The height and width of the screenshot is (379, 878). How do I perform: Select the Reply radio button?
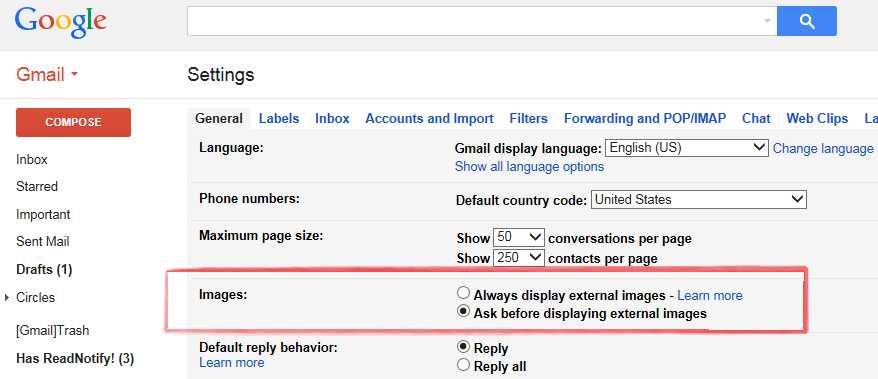[463, 347]
